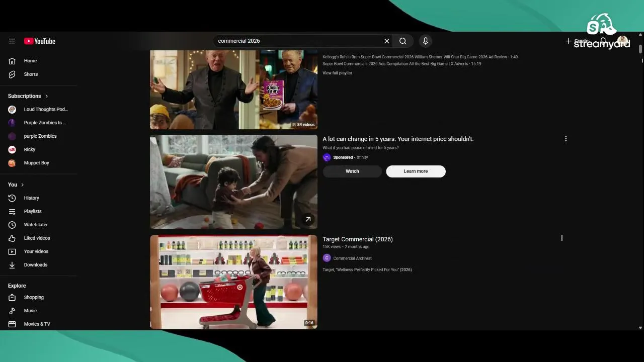
Task: Click the Shopping bag icon
Action: (12, 298)
